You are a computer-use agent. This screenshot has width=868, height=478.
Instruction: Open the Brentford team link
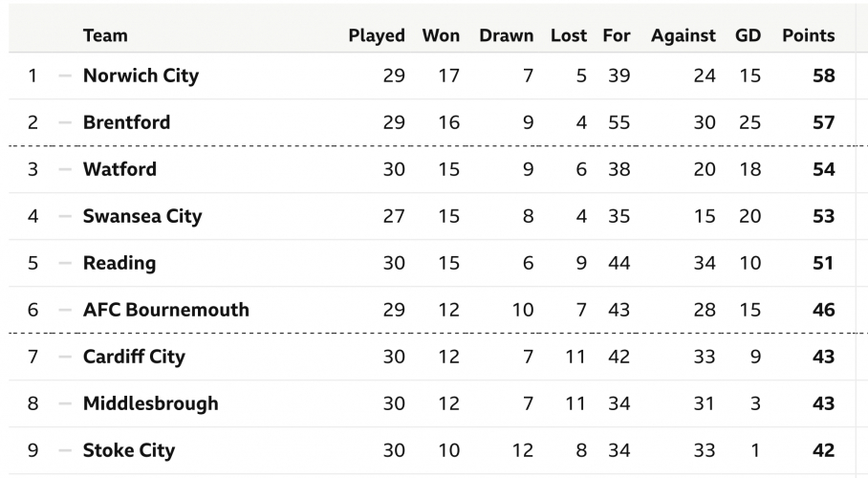tap(126, 122)
